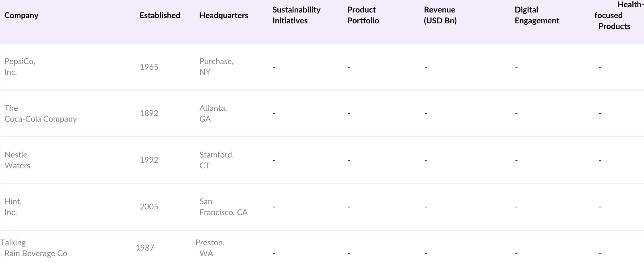Click the 2005 established year cell

point(149,207)
